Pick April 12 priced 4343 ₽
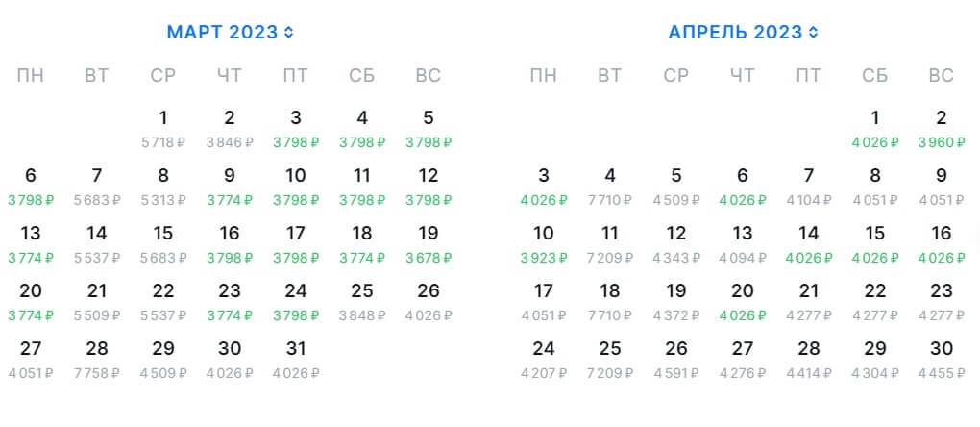This screenshot has width=980, height=427. pos(676,243)
